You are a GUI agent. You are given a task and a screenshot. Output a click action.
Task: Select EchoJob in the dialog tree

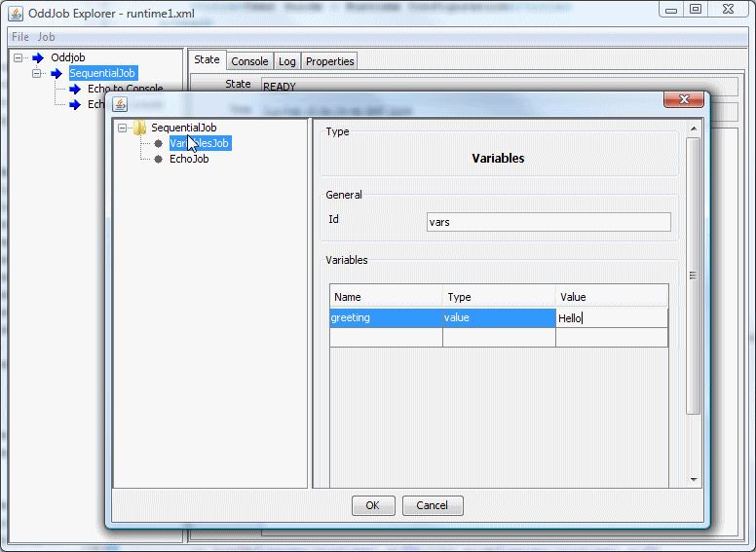click(189, 159)
